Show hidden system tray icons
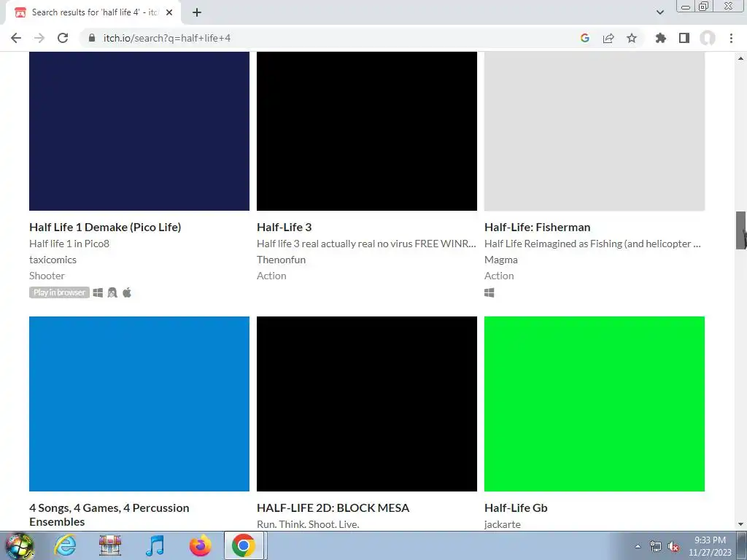 pyautogui.click(x=638, y=546)
